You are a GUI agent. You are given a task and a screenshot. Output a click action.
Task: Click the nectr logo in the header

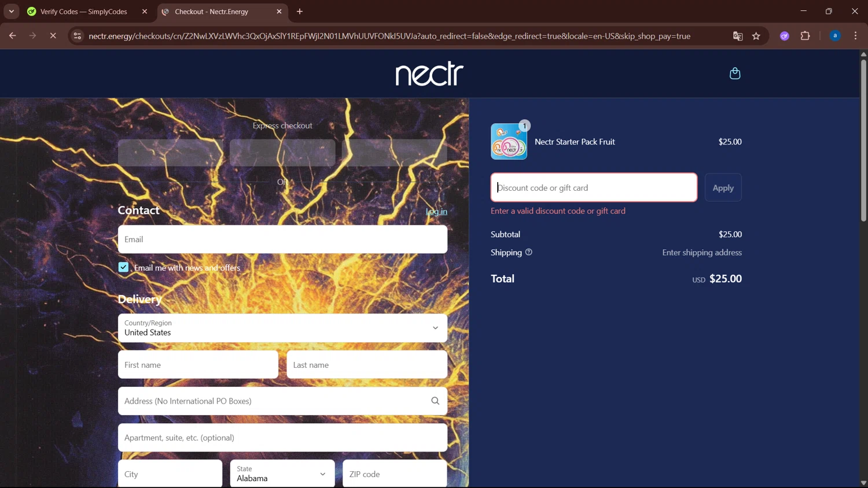tap(429, 74)
